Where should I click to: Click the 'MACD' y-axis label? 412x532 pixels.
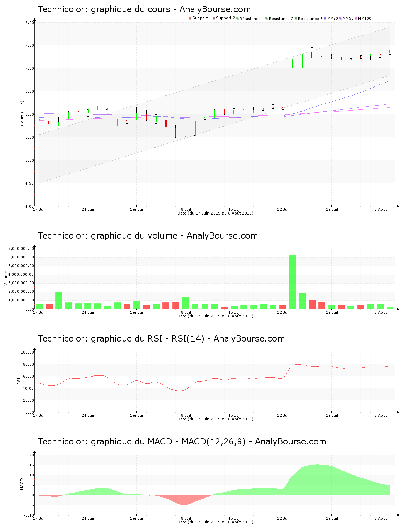(22, 484)
